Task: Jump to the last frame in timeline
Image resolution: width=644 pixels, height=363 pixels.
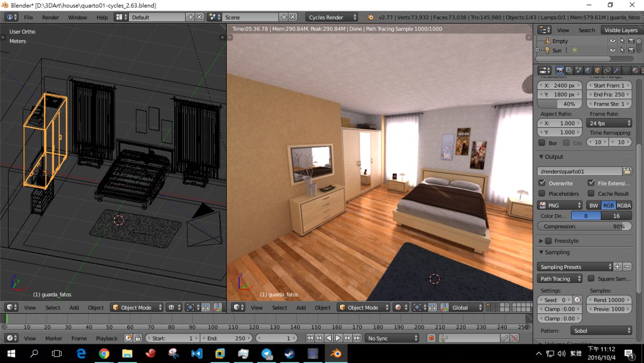Action: tap(357, 338)
